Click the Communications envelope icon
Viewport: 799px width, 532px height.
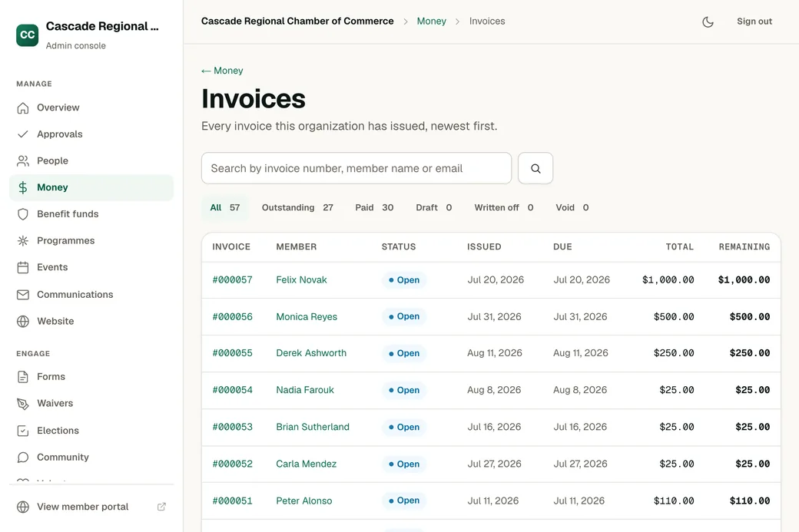click(23, 295)
